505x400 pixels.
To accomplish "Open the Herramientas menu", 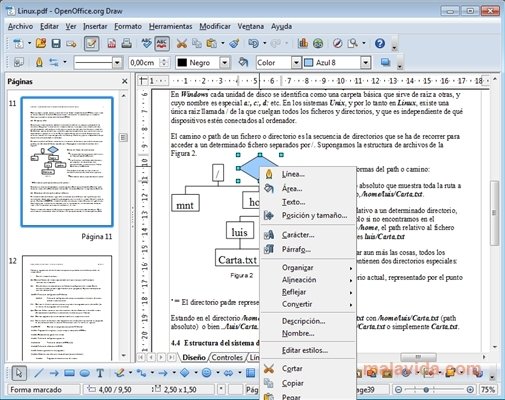I will pyautogui.click(x=171, y=26).
